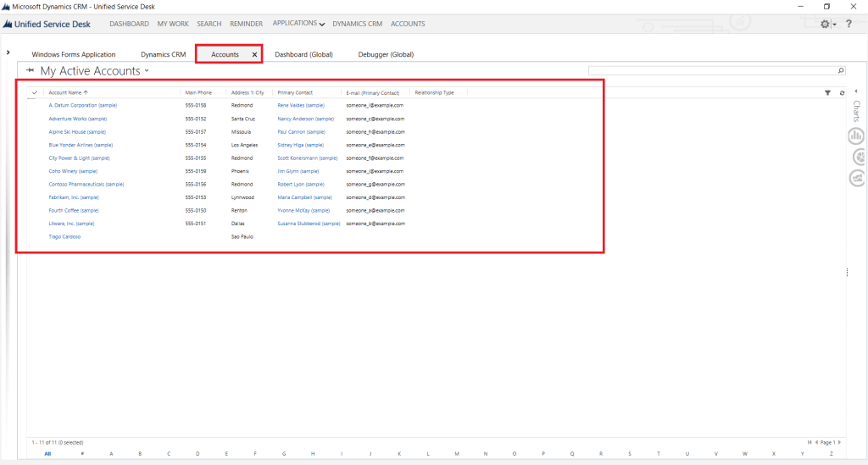Open the help question mark
The image size is (868, 465).
click(x=849, y=24)
